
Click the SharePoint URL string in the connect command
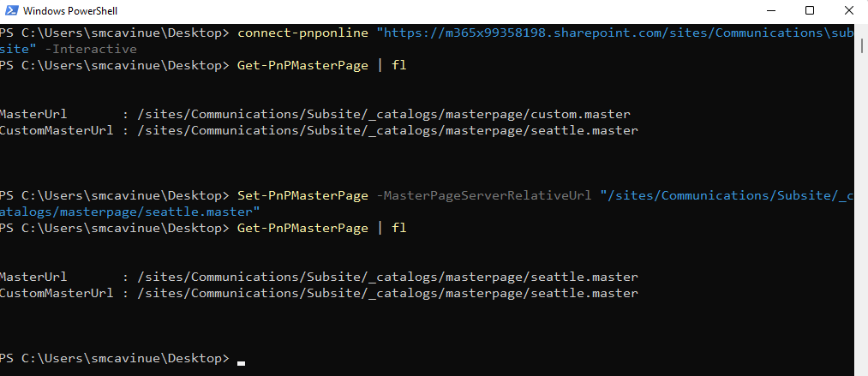pos(617,33)
